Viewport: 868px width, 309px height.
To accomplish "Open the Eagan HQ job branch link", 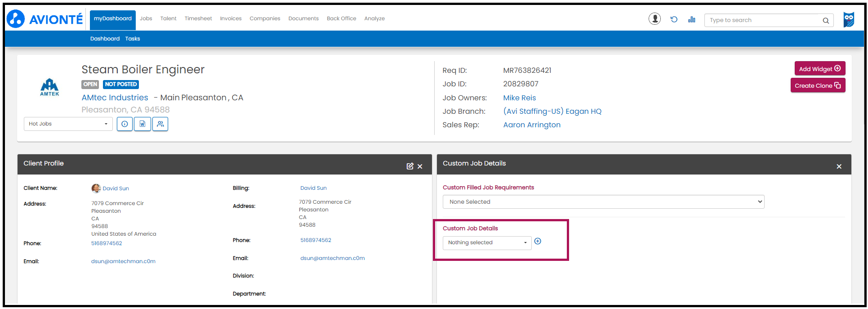I will pos(552,112).
